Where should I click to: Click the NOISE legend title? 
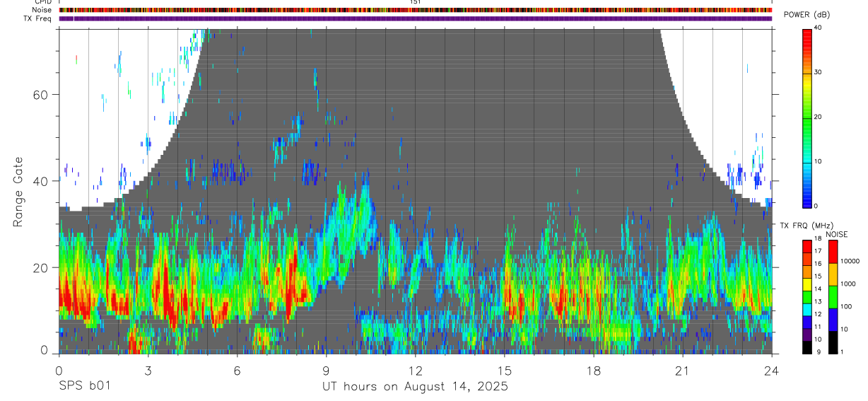pyautogui.click(x=836, y=234)
